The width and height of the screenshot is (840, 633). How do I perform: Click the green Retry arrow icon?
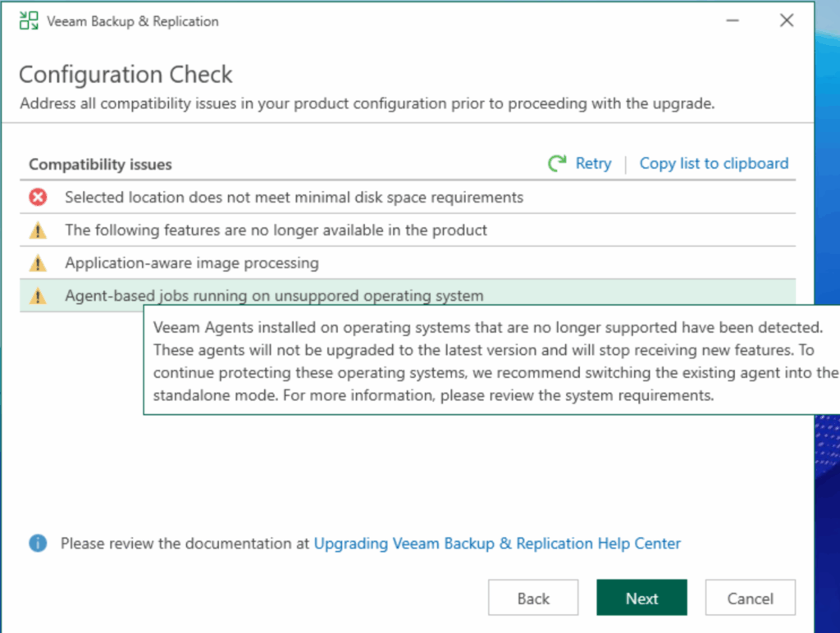click(x=558, y=163)
